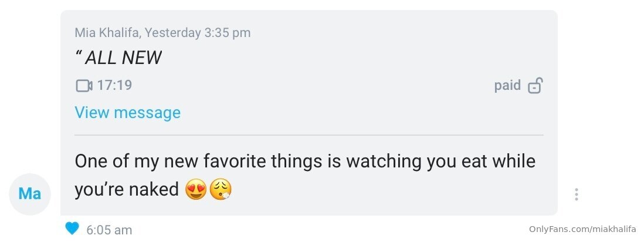This screenshot has height=242, width=644.
Task: Click the opening quotation mark before ALL NEW
Action: click(79, 56)
